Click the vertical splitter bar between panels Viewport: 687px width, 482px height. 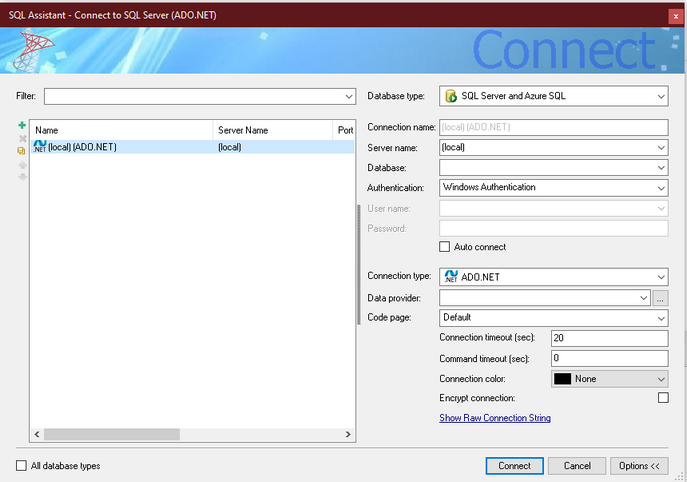(x=359, y=264)
